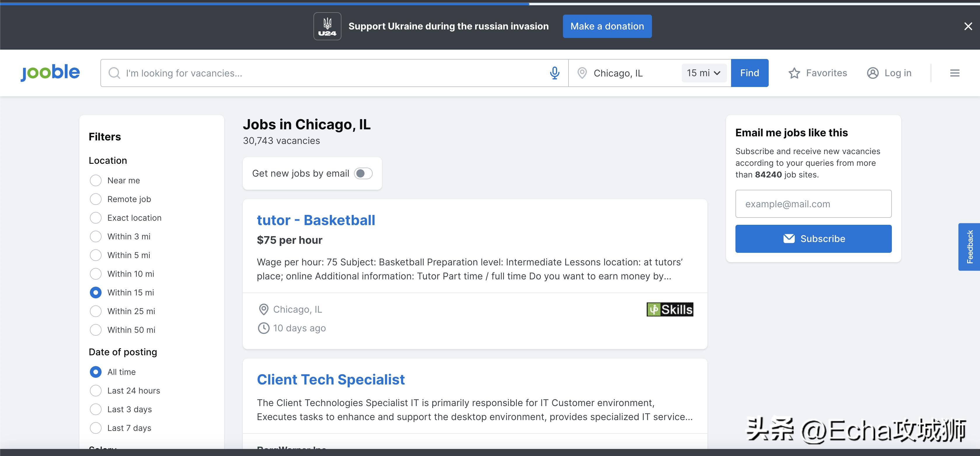Open the hamburger menu icon
The height and width of the screenshot is (456, 980).
pos(955,73)
